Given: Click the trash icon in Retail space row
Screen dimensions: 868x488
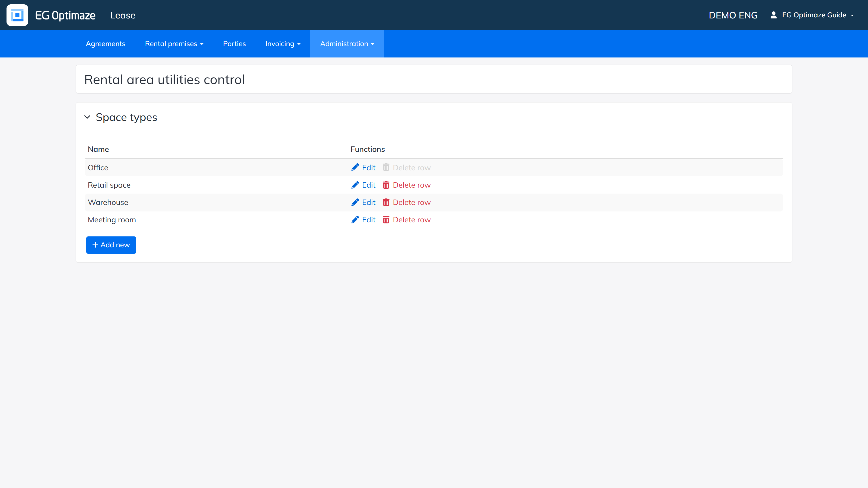Looking at the screenshot, I should (x=386, y=185).
